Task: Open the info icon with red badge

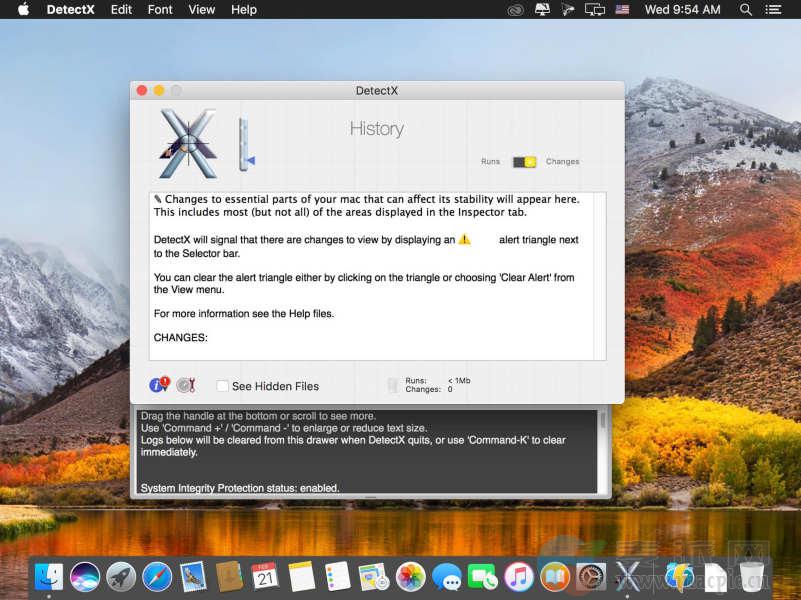Action: [x=159, y=385]
